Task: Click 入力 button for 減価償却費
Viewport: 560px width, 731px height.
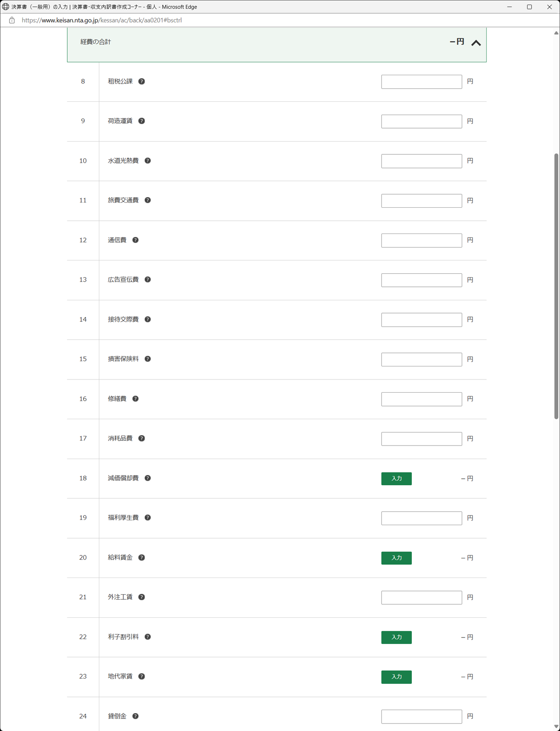Action: (397, 479)
